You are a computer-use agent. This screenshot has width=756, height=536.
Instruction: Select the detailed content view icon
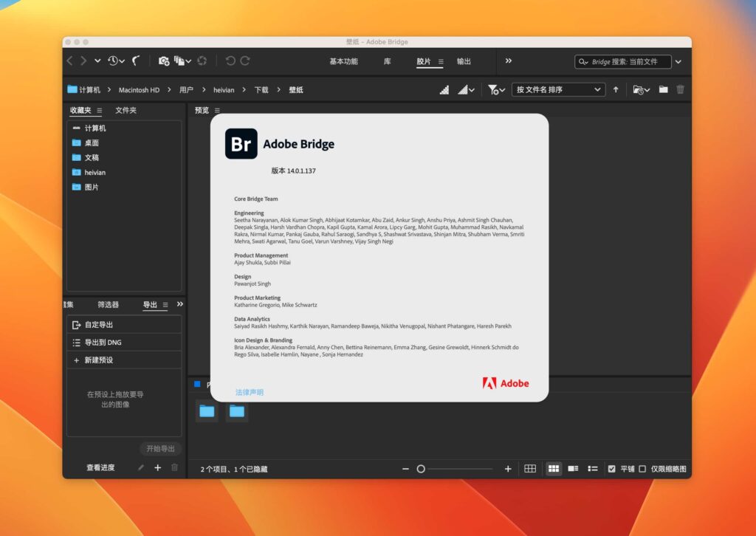(573, 468)
